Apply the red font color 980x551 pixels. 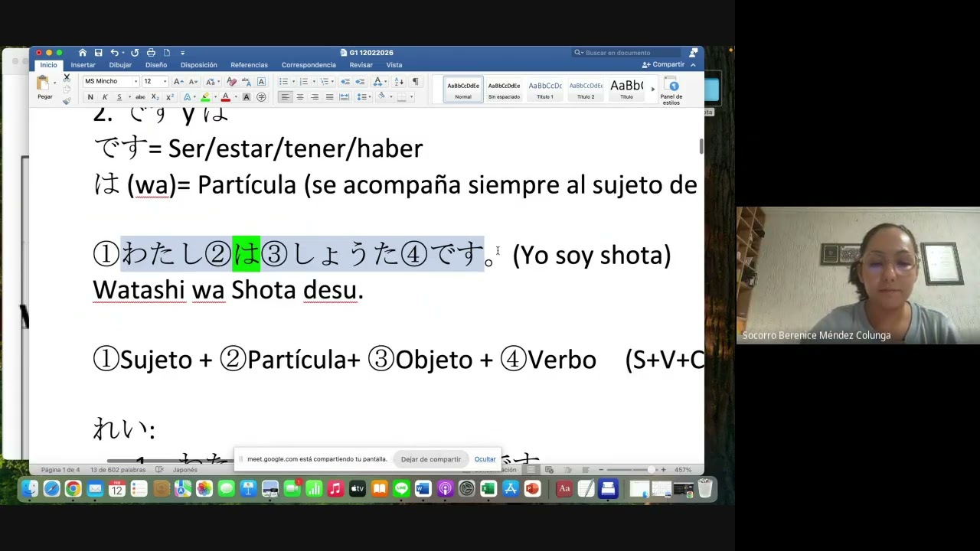[x=226, y=97]
